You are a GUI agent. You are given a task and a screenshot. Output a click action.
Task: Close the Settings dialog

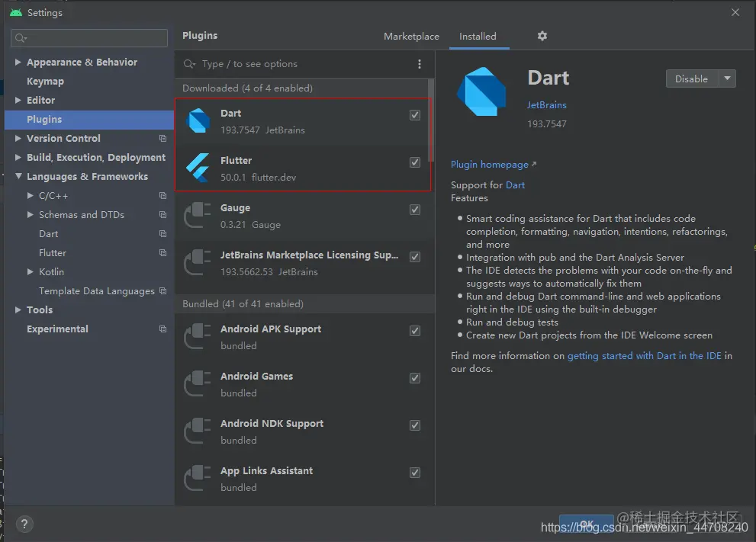click(x=735, y=12)
